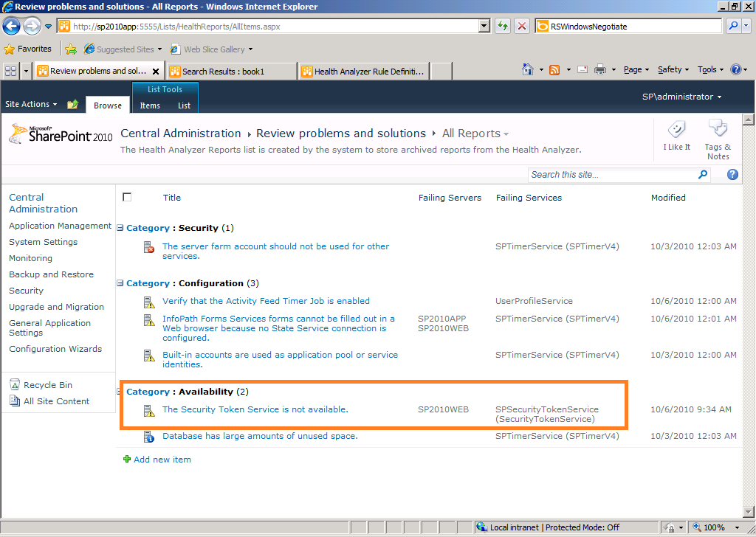Open SharePoint help blue question icon

point(732,174)
